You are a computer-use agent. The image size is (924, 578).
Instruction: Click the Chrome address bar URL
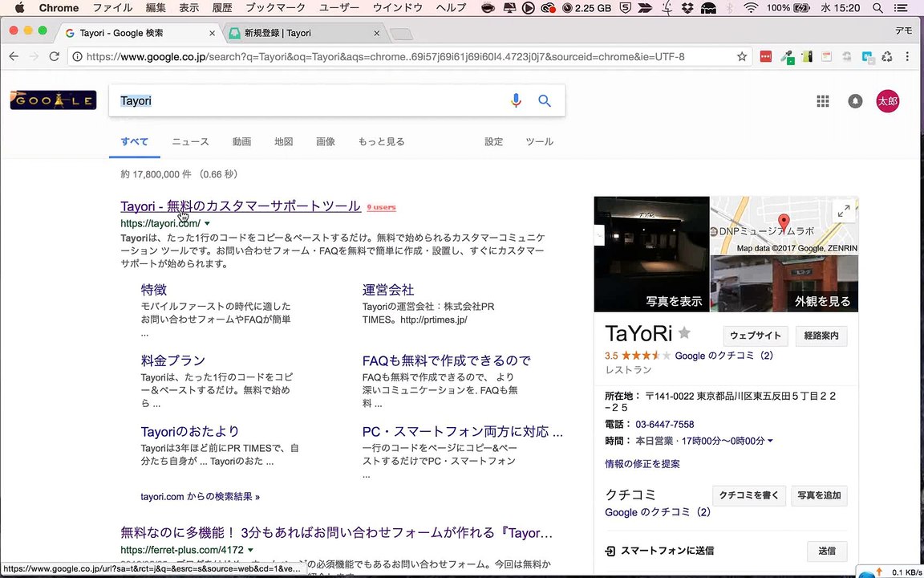click(x=386, y=57)
